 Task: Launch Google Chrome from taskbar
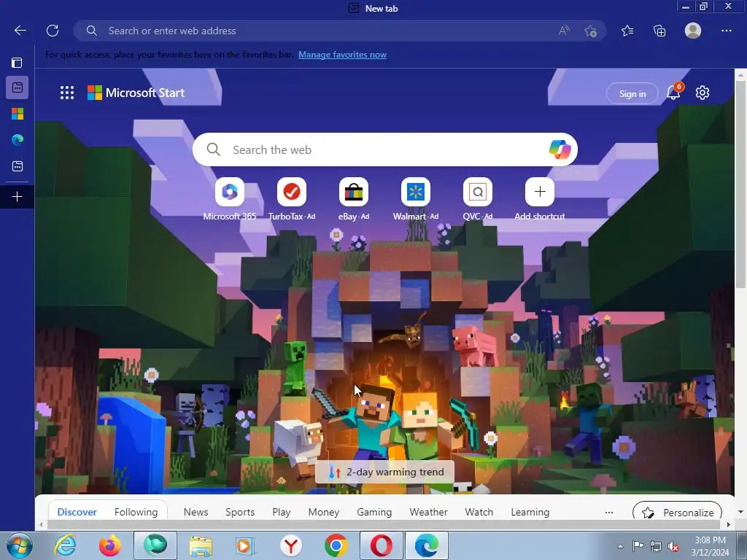coord(336,545)
